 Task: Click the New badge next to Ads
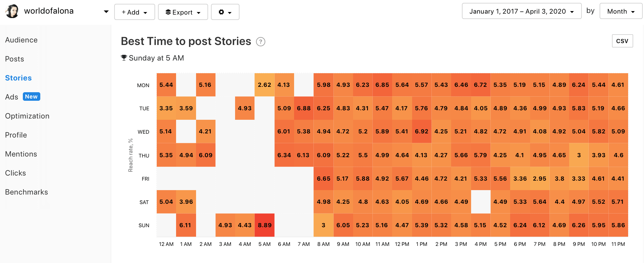pyautogui.click(x=31, y=97)
